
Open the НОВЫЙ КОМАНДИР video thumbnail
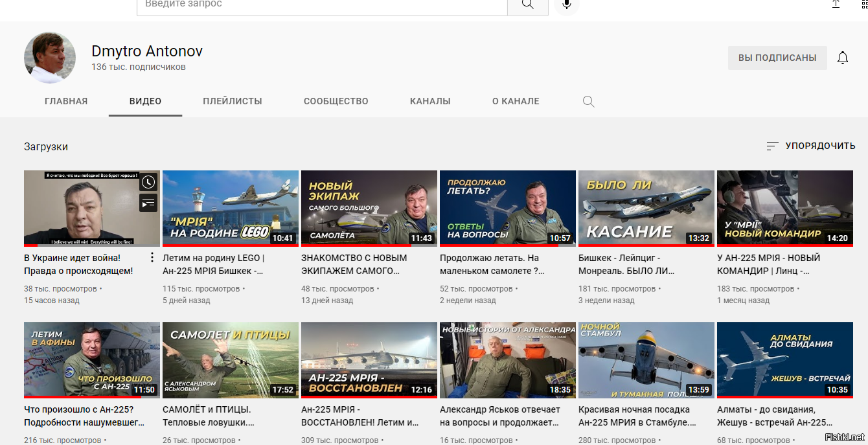coord(785,209)
